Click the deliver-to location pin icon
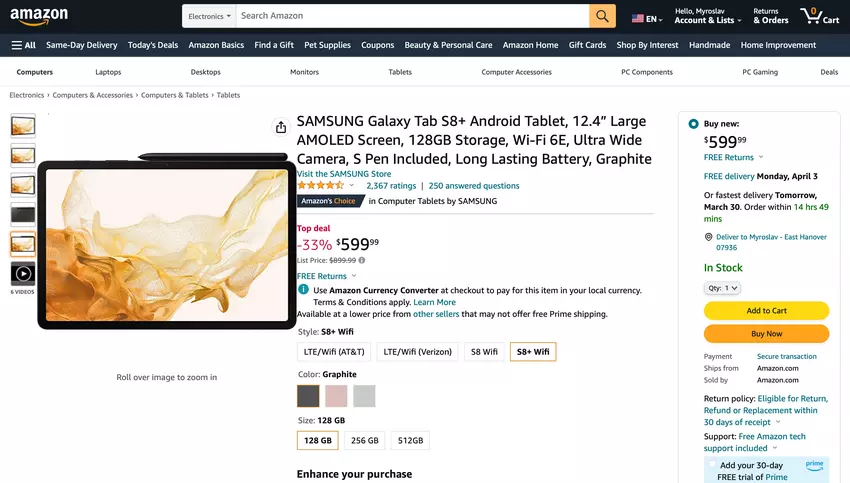The height and width of the screenshot is (483, 850). coord(708,237)
